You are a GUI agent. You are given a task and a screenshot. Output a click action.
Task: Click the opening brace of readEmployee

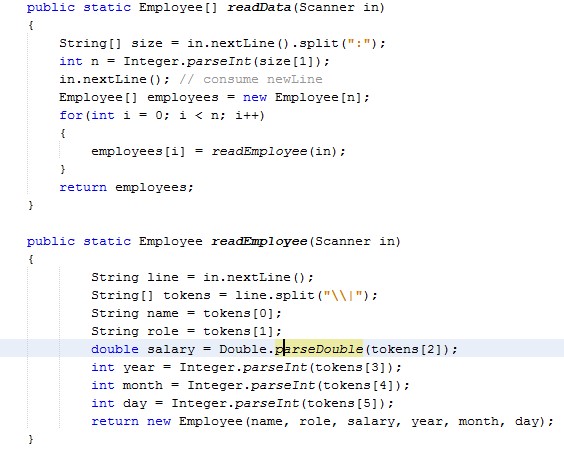pos(31,259)
